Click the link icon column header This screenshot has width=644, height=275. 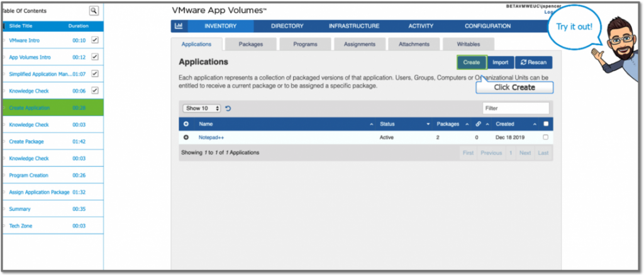pos(479,124)
